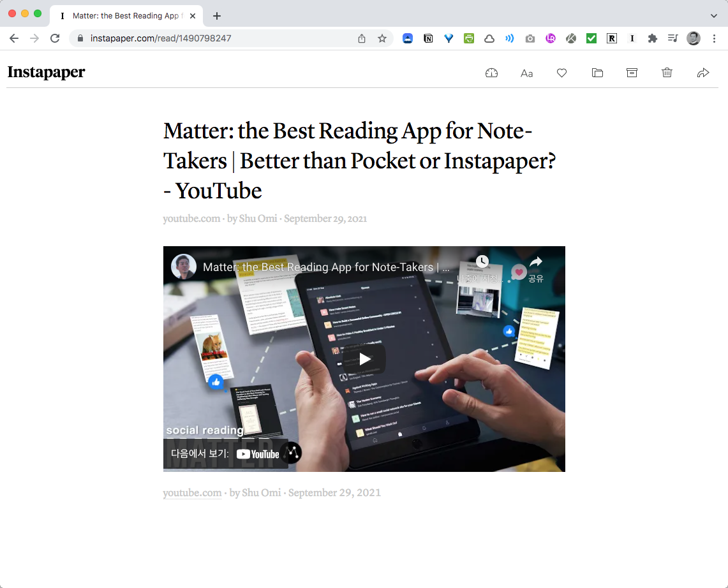This screenshot has width=728, height=588.
Task: Open the Notion extension icon
Action: [428, 38]
